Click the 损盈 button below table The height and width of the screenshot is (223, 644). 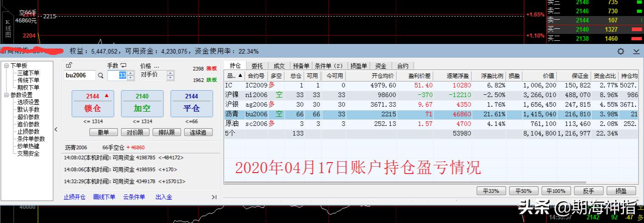click(621, 191)
